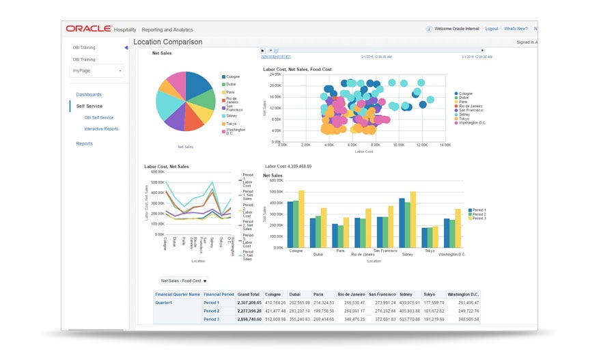Screen dimensions: 601x364
Task: Open the myPage dropdown
Action: click(96, 71)
